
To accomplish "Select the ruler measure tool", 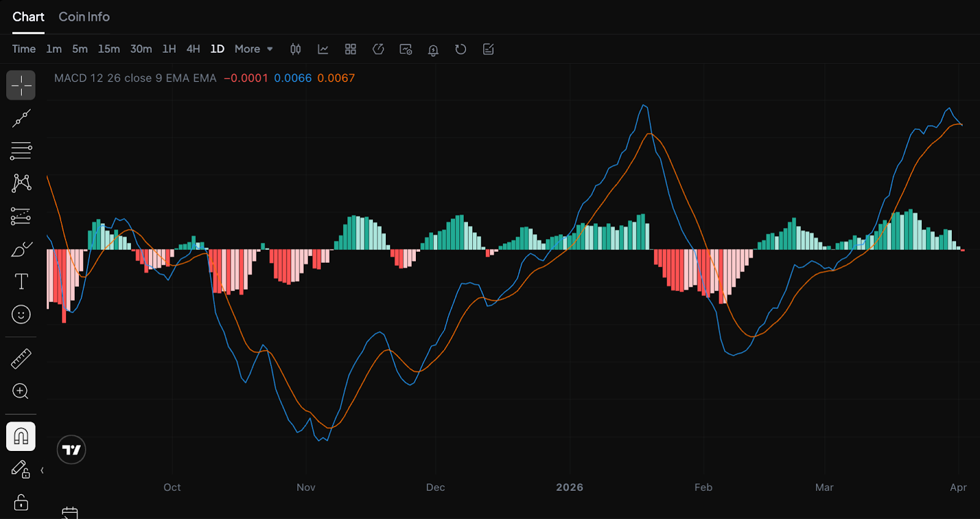I will click(x=21, y=358).
